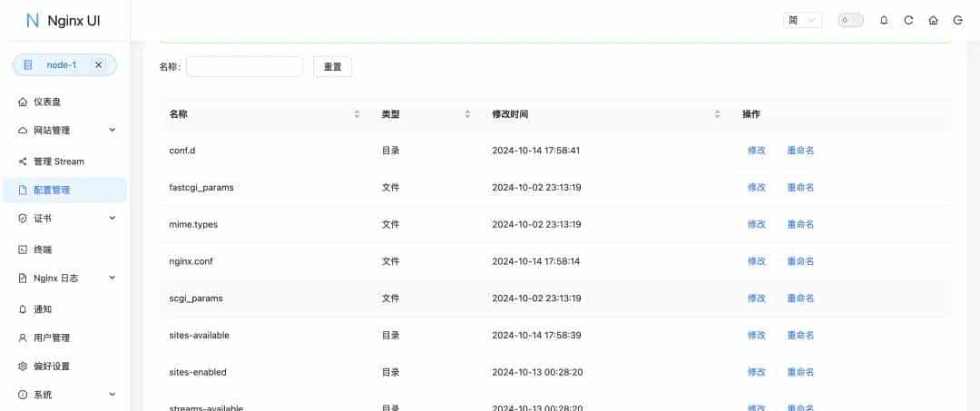Click the bell icon beside 通知
Screen dimensions: 980x411
pos(23,309)
